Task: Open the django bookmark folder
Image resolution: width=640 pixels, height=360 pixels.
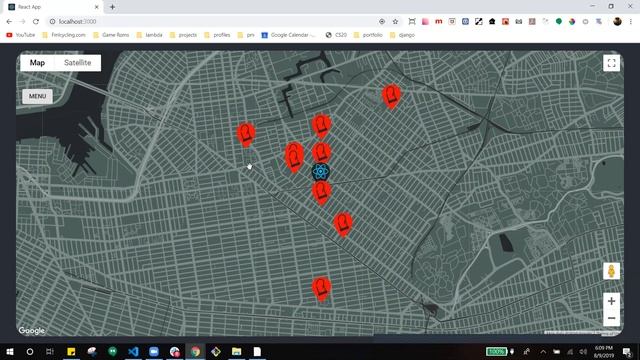Action: (402, 35)
